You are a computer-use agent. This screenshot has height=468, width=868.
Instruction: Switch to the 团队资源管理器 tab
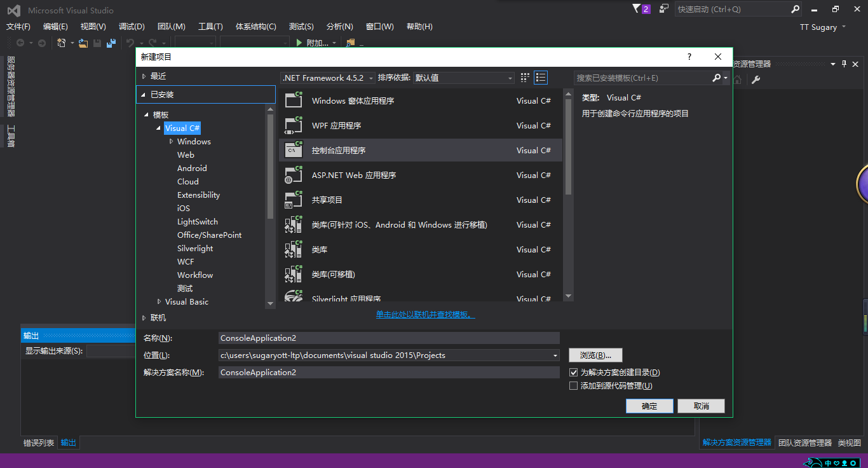[x=804, y=443]
